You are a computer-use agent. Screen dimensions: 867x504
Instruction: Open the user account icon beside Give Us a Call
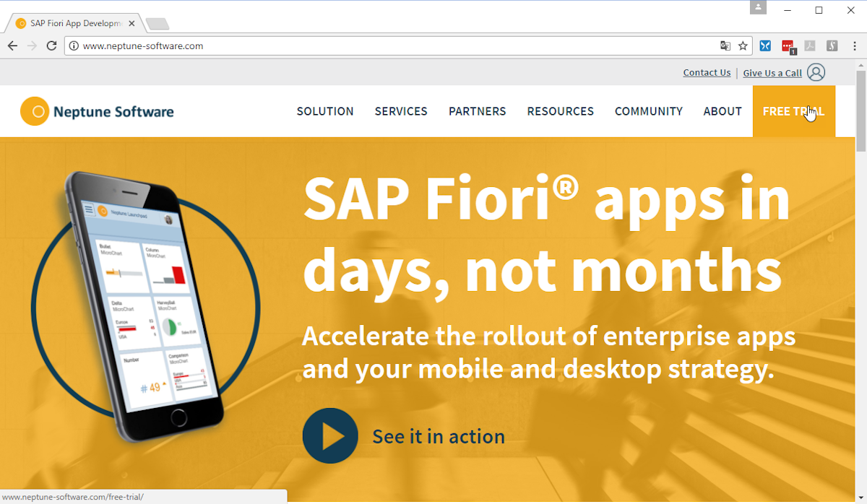click(816, 72)
